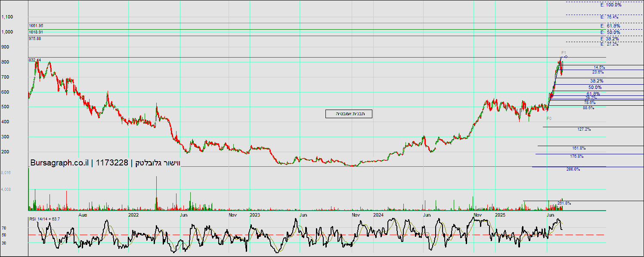Viewport: 644px width, 257px height.
Task: Click the RSI 14/14 = 63.7 indicator label
Action: [44, 219]
